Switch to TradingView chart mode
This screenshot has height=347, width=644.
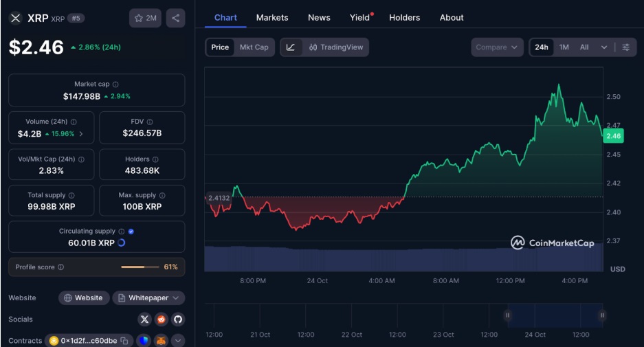[336, 47]
